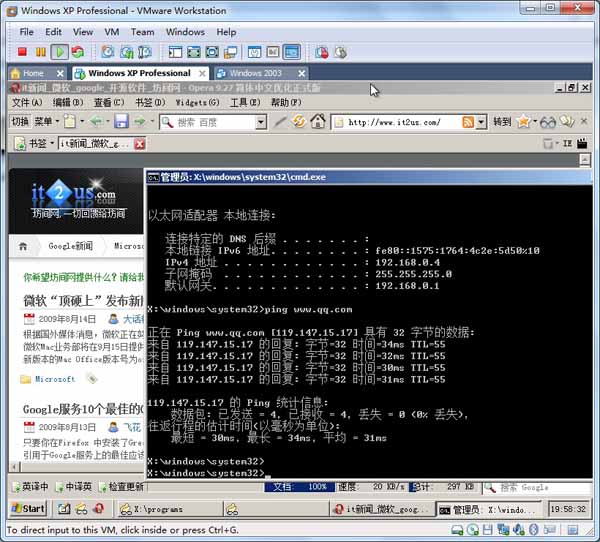Open the 菜单 dropdown in Opera toolbar
Viewport: 600px width, 542px height.
pyautogui.click(x=46, y=122)
